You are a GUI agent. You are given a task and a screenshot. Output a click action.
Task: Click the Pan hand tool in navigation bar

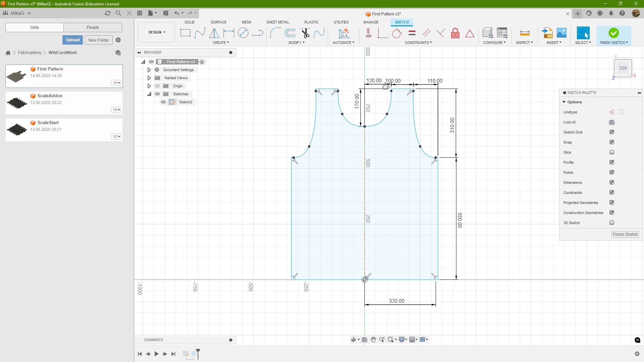tap(373, 340)
